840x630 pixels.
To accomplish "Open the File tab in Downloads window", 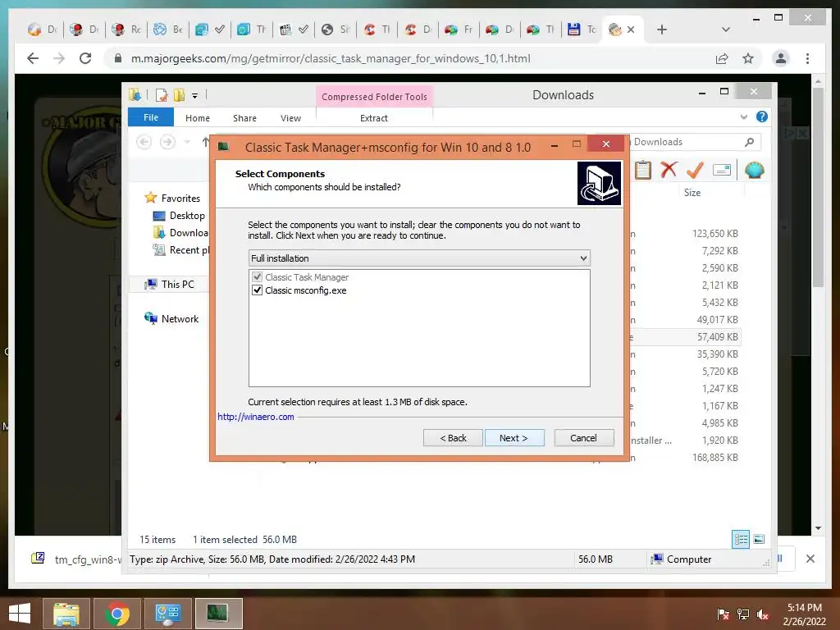I will [151, 117].
